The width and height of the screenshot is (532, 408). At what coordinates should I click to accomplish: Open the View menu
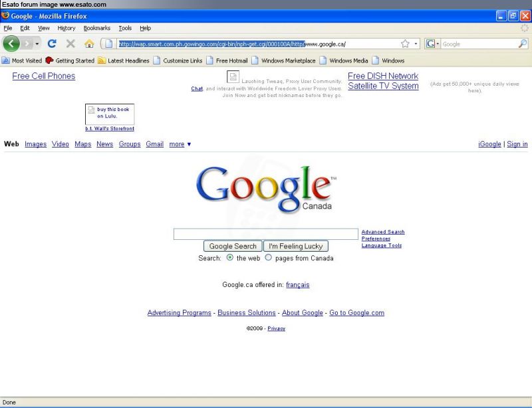[43, 28]
